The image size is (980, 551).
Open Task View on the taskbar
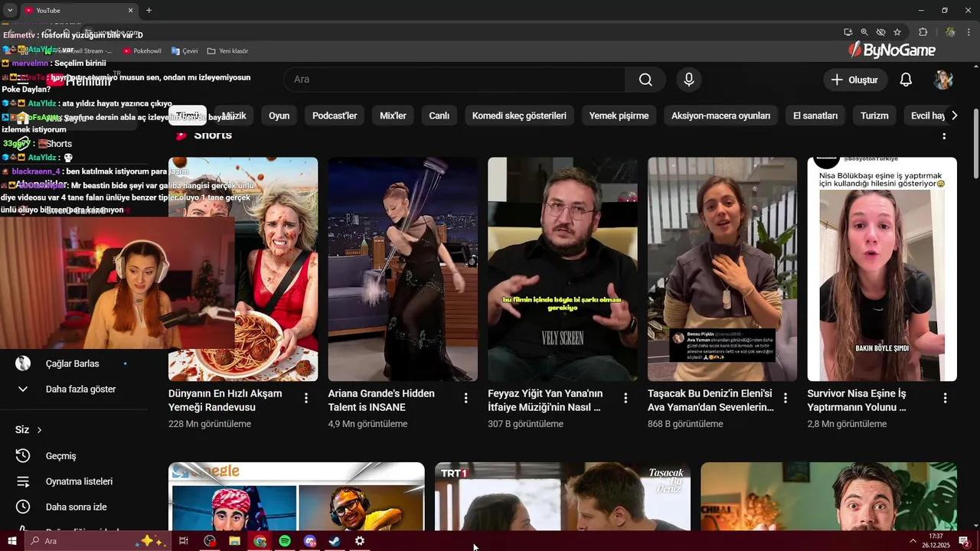tap(184, 541)
